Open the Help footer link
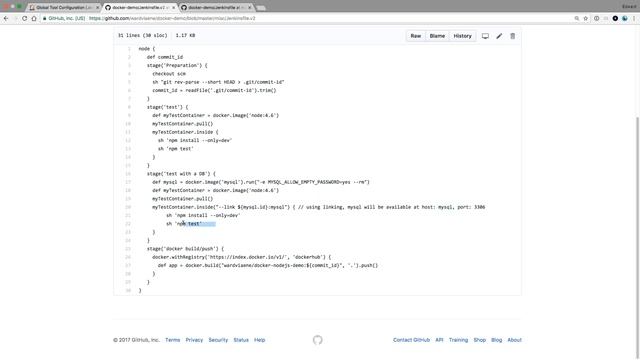The height and width of the screenshot is (360, 640). tap(260, 340)
